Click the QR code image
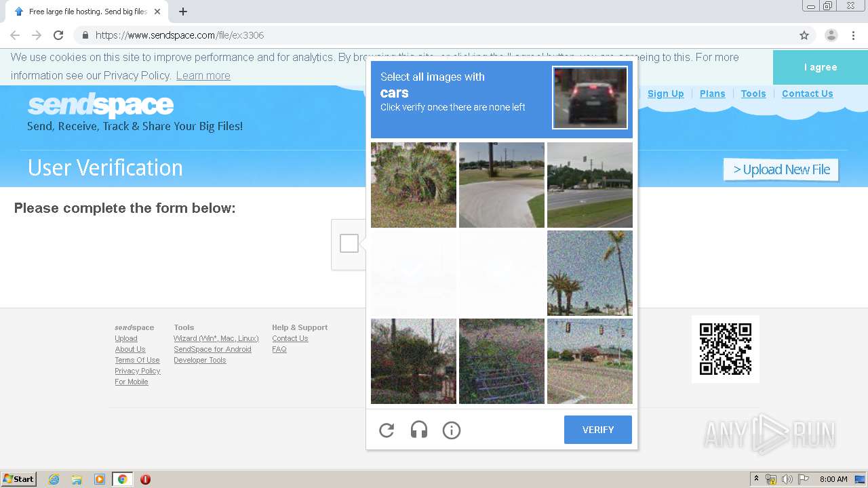The image size is (868, 488). (x=726, y=349)
